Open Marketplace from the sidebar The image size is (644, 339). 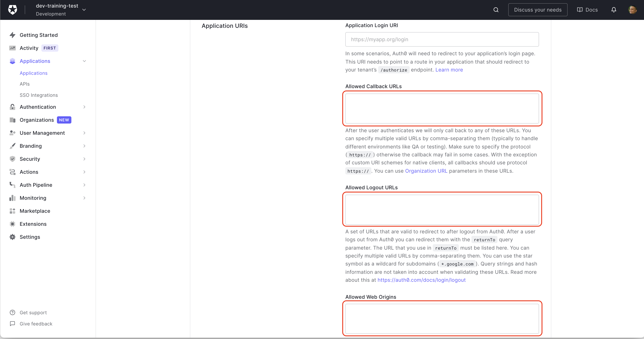(x=35, y=211)
